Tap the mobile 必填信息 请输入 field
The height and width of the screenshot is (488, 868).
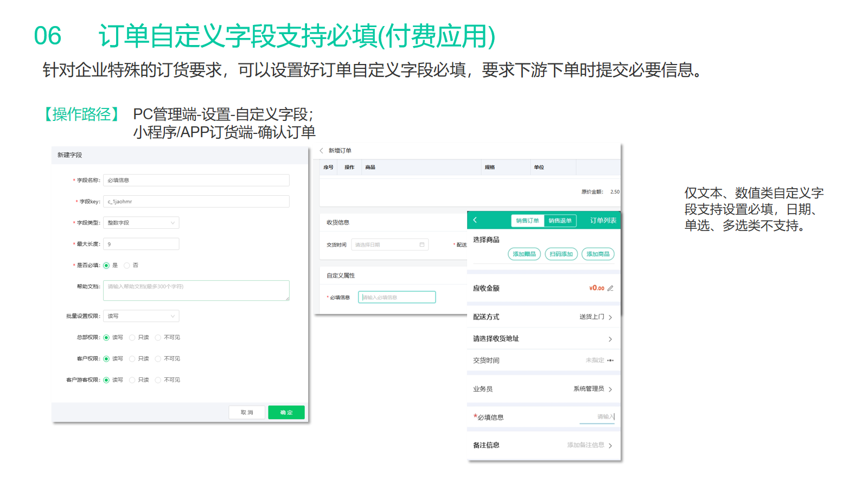(597, 417)
